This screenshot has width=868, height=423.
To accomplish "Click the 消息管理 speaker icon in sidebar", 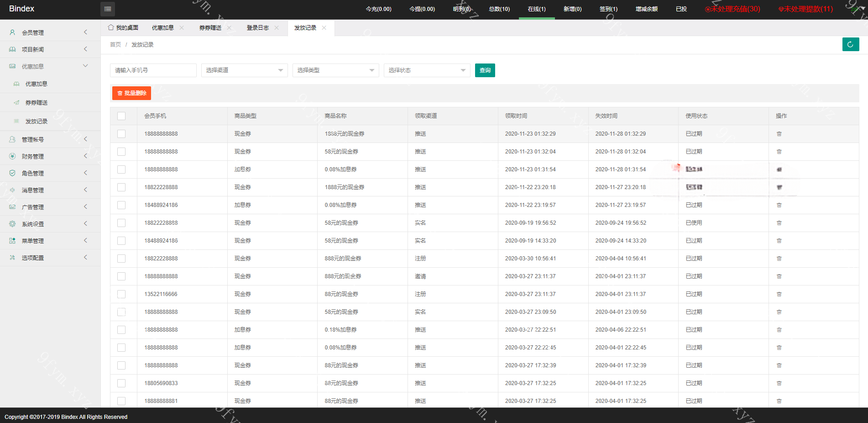I will (12, 190).
